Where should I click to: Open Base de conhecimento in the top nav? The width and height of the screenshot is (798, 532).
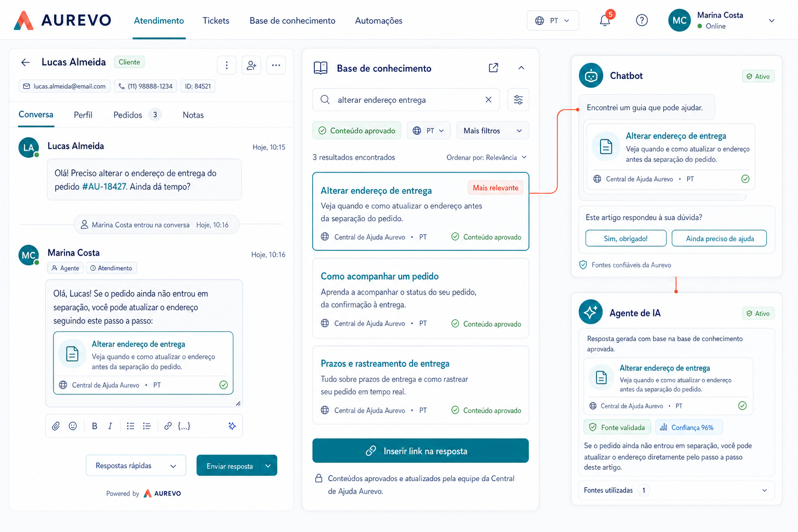pos(292,21)
